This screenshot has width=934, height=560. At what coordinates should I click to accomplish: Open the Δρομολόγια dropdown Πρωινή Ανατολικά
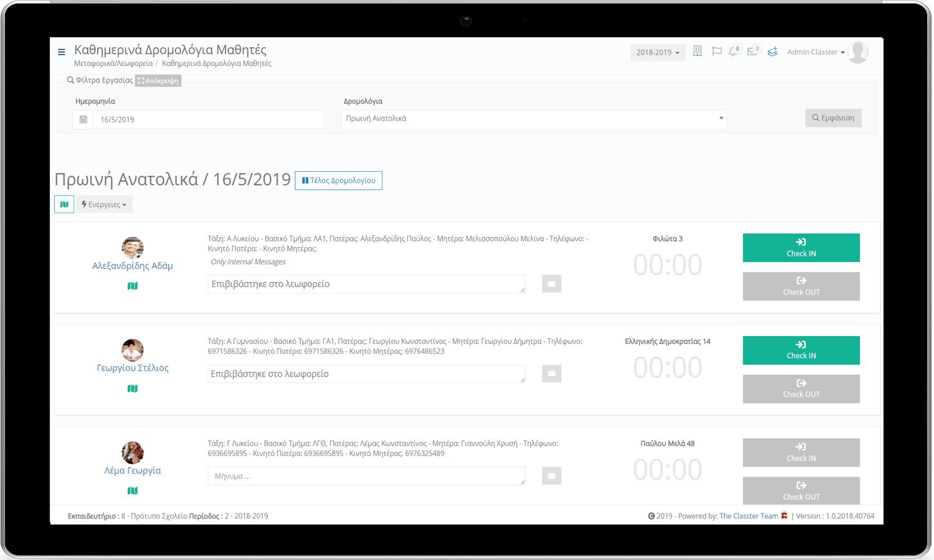tap(534, 119)
